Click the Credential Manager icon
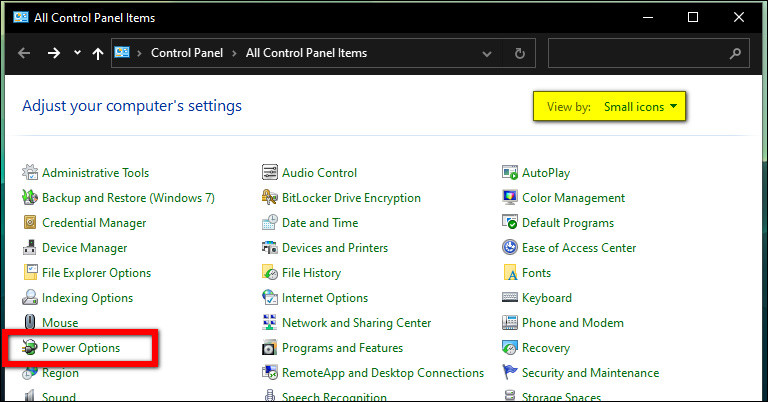Viewport: 768px width, 402px height. click(30, 223)
